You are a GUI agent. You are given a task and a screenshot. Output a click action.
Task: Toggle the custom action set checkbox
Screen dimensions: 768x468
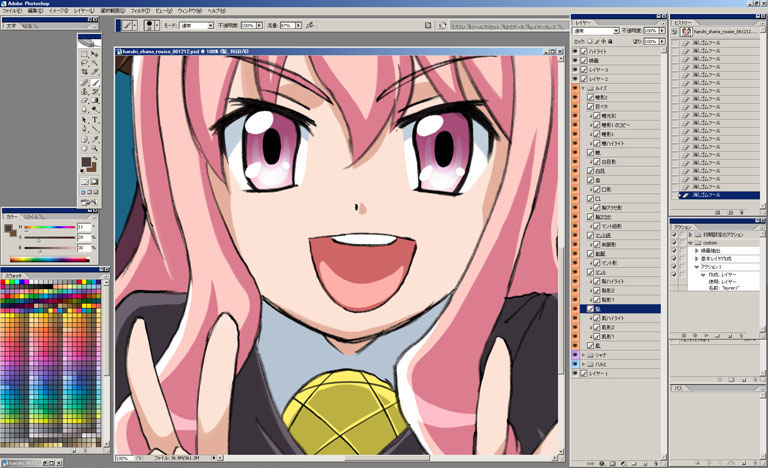pyautogui.click(x=674, y=243)
